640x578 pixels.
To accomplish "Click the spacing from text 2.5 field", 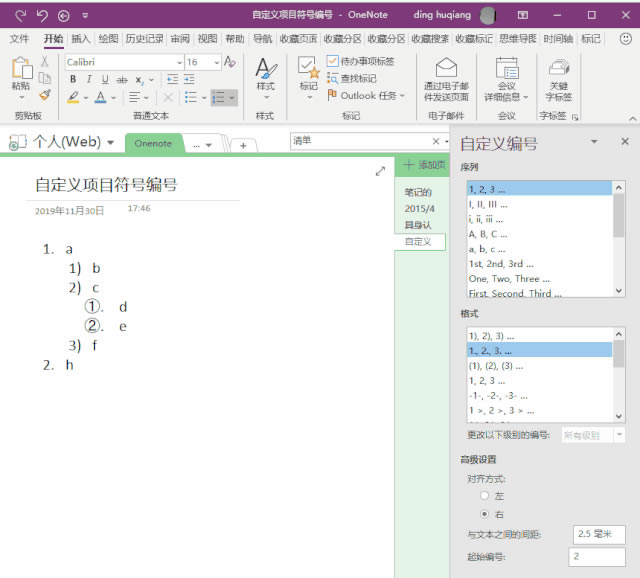I will point(599,534).
